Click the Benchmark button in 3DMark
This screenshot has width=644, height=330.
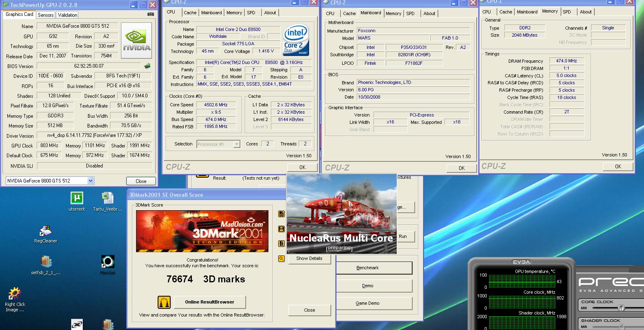click(367, 268)
